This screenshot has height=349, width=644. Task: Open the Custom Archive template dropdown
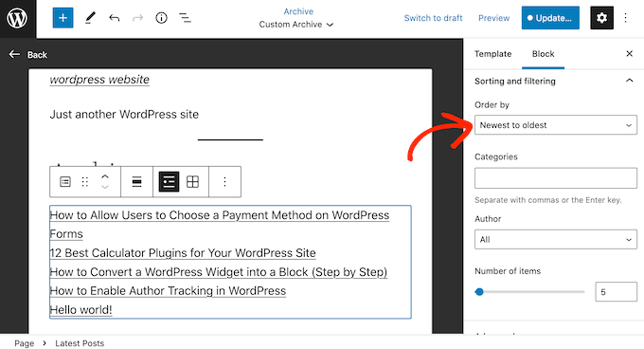tap(296, 25)
